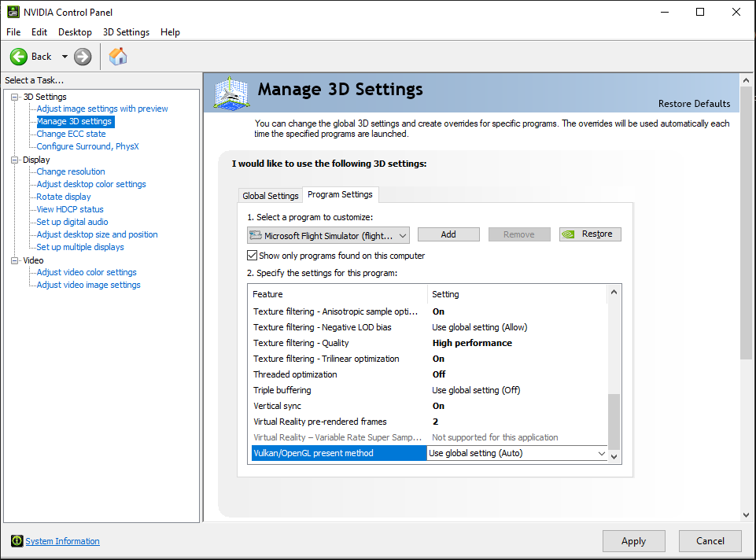Click the System Information icon
The height and width of the screenshot is (560, 756).
coord(17,541)
